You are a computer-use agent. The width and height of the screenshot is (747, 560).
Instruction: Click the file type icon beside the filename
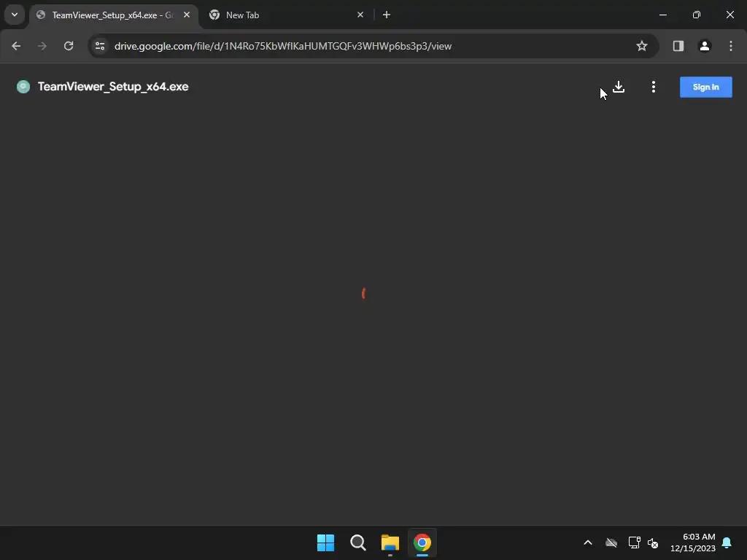23,87
